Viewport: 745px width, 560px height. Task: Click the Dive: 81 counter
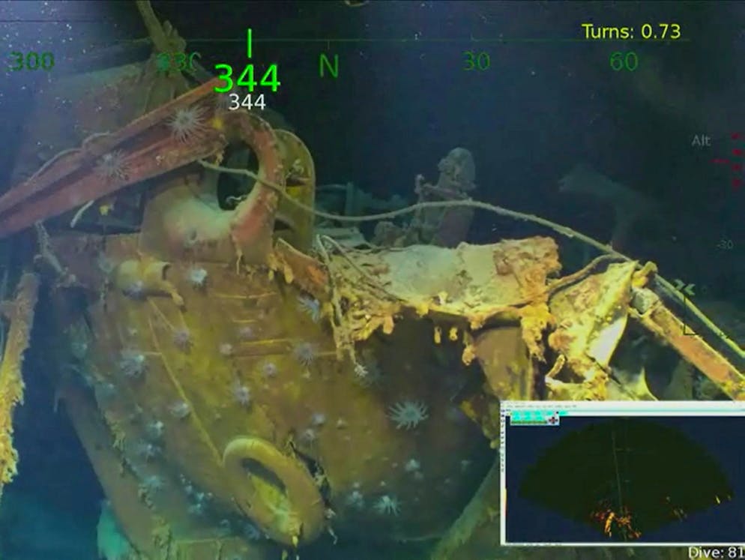(715, 553)
